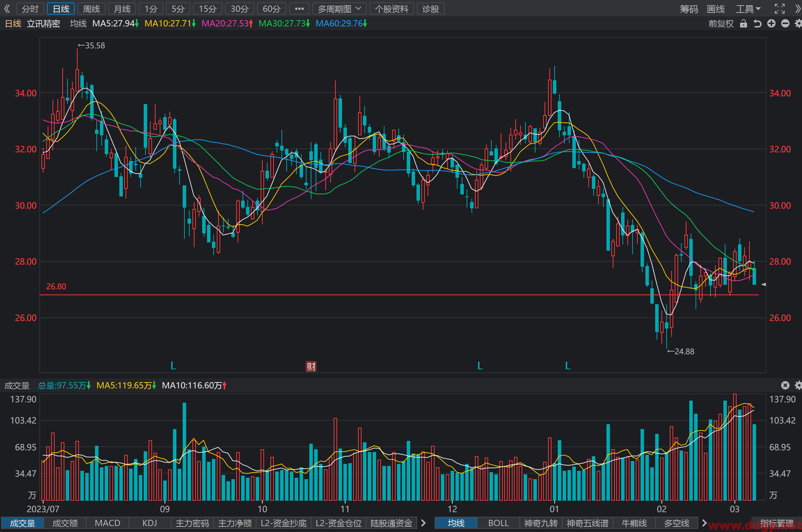Screen dimensions: 802x532
Task: Close the 成交量 volume panel
Action: point(785,385)
